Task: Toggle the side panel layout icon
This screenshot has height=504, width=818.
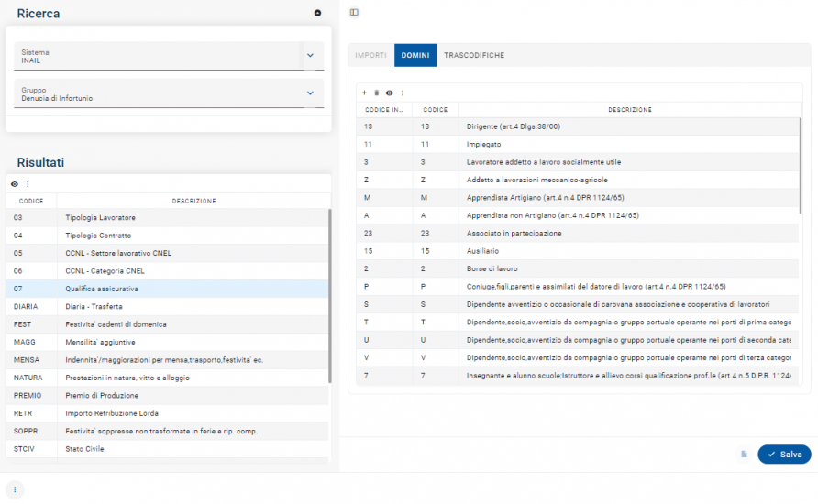Action: click(354, 12)
